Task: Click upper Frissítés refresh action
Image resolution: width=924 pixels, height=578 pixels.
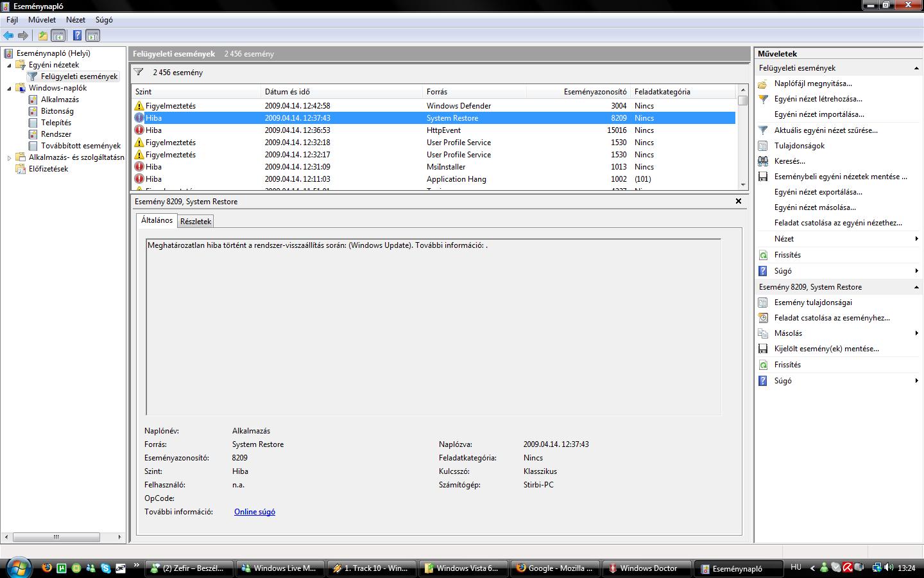Action: click(x=787, y=255)
